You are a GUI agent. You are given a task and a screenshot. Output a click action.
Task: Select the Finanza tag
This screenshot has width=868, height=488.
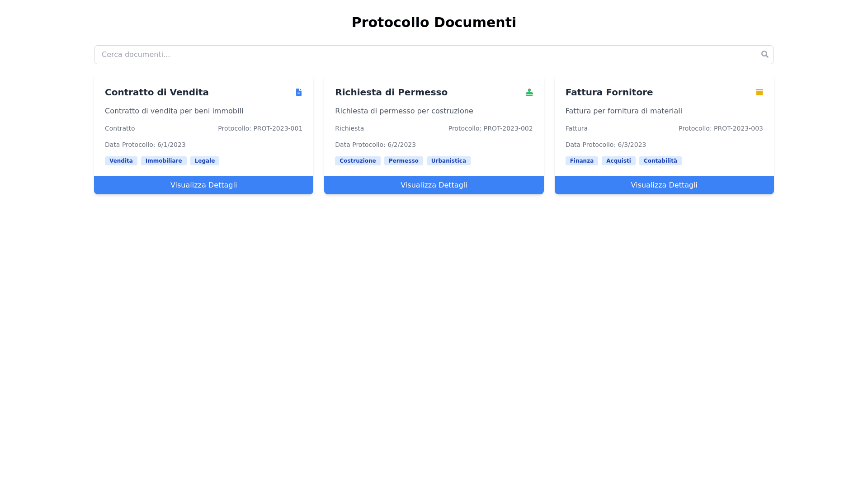coord(581,161)
